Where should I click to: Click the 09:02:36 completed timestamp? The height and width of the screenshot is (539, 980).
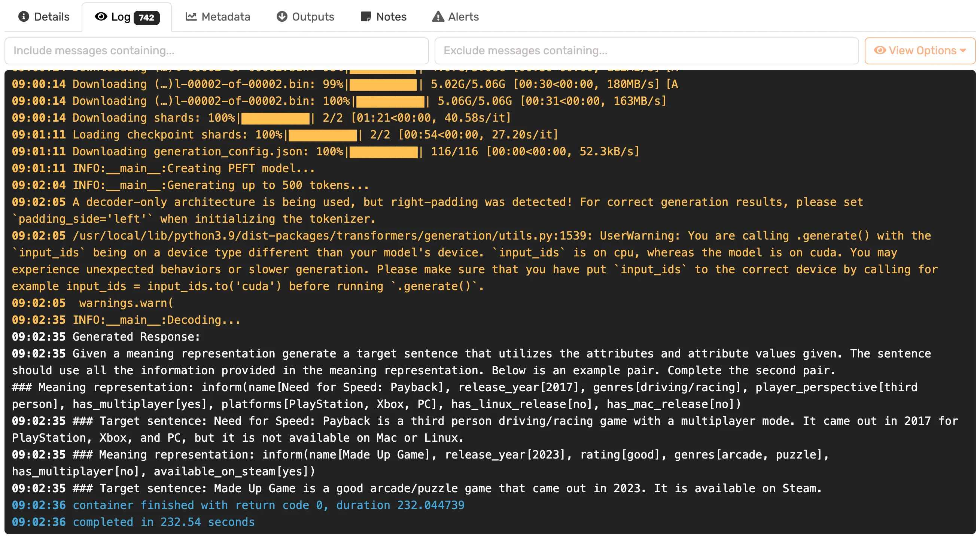tap(39, 522)
